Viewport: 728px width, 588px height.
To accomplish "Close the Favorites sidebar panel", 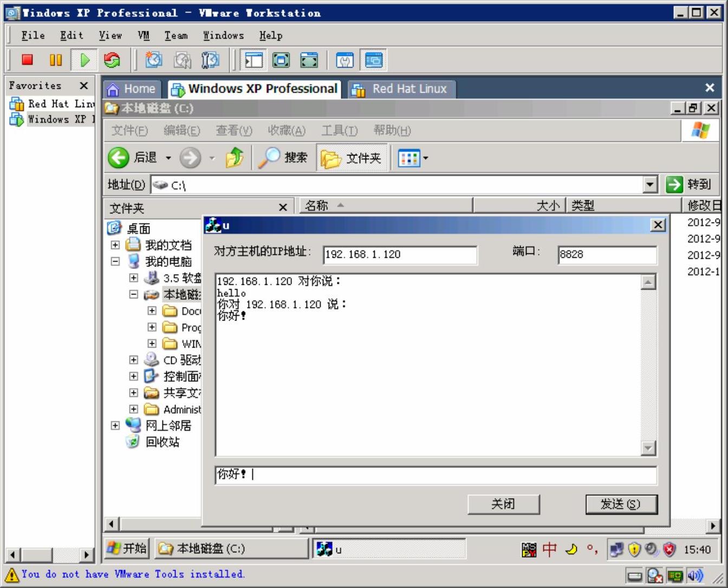I will point(83,86).
